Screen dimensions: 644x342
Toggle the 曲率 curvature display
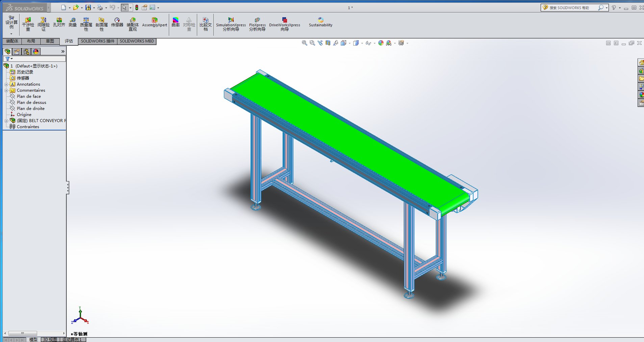click(176, 22)
